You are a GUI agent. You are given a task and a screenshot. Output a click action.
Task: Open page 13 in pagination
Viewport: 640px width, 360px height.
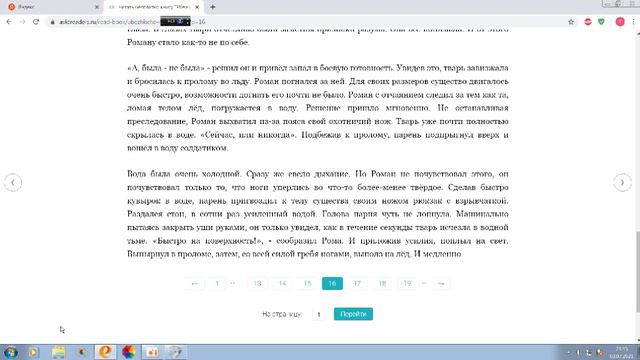(x=257, y=283)
